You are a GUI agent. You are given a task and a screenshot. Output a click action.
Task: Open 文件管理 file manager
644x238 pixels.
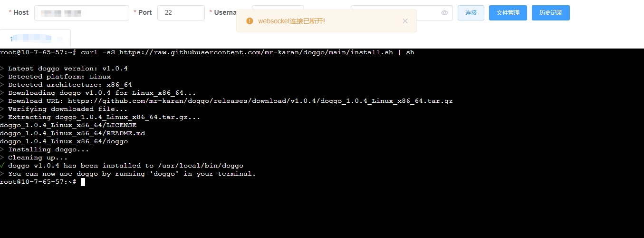(x=508, y=13)
